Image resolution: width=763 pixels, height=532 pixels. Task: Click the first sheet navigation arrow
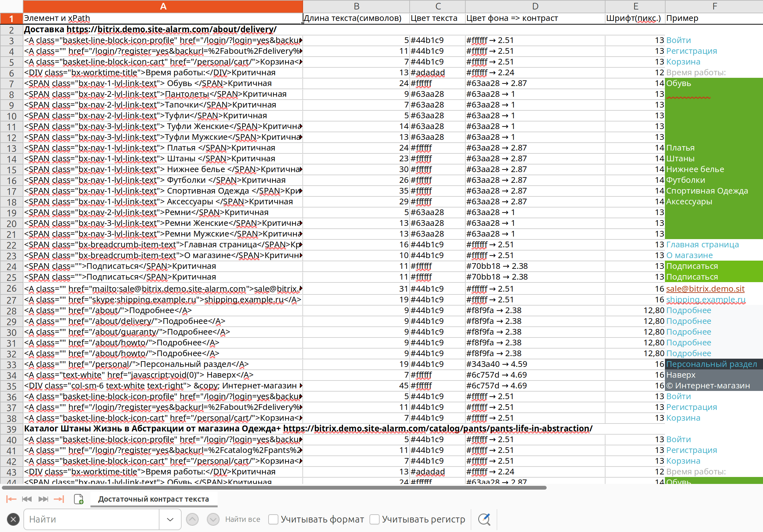11,499
